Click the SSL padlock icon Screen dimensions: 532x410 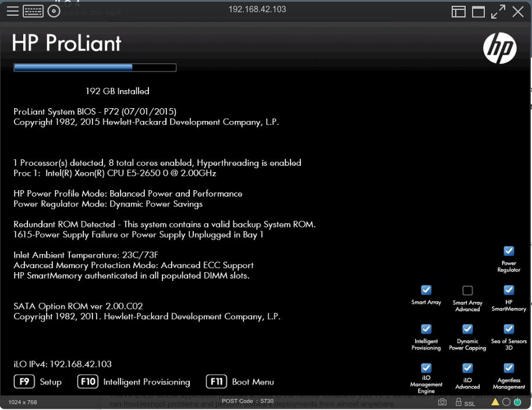tap(459, 402)
